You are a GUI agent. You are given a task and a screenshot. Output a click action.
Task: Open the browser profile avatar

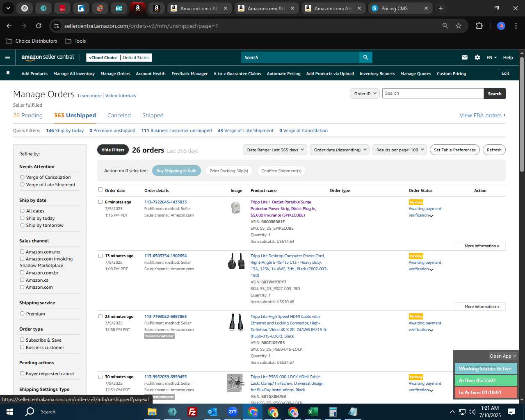[501, 26]
